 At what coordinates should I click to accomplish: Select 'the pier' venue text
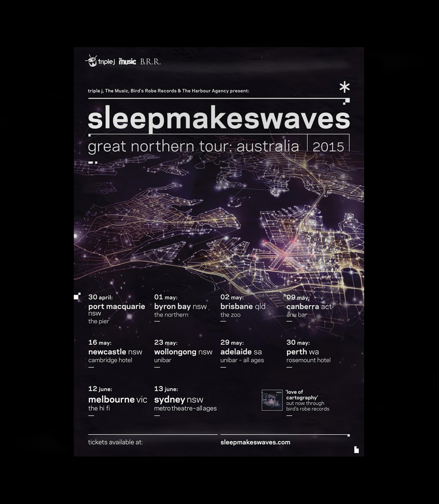pyautogui.click(x=99, y=321)
